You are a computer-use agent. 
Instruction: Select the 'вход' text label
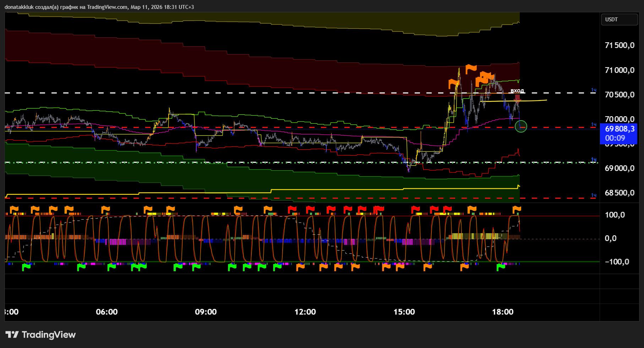[517, 91]
